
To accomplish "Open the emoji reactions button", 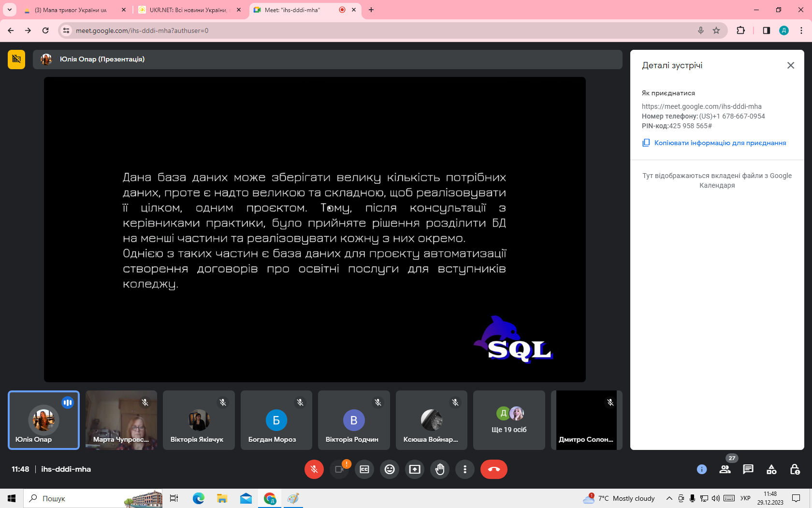I will 390,469.
